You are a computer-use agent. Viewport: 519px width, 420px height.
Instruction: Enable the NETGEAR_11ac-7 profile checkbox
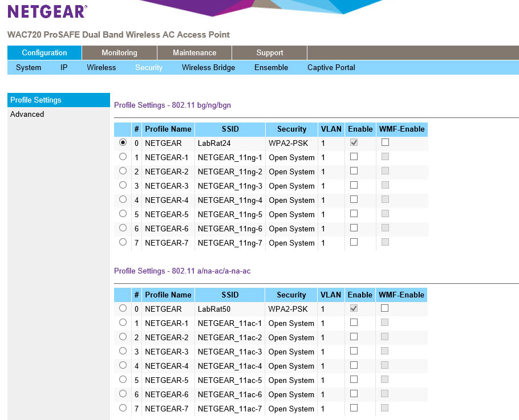(x=354, y=407)
